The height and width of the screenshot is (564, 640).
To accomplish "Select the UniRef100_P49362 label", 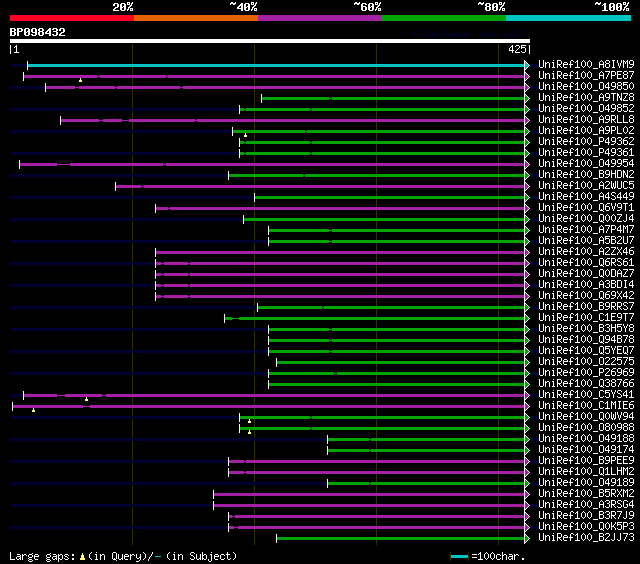I will [x=586, y=142].
